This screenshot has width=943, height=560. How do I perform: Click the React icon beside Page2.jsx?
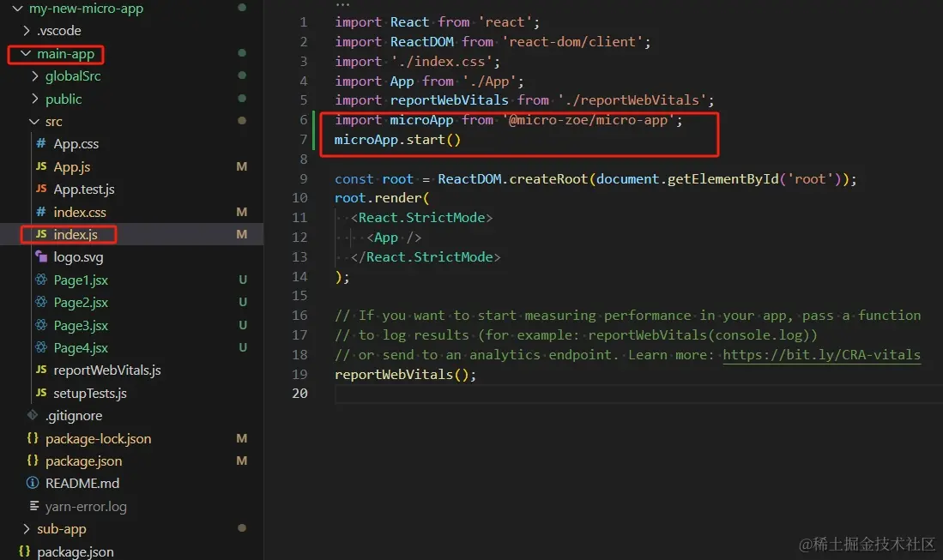tap(41, 302)
